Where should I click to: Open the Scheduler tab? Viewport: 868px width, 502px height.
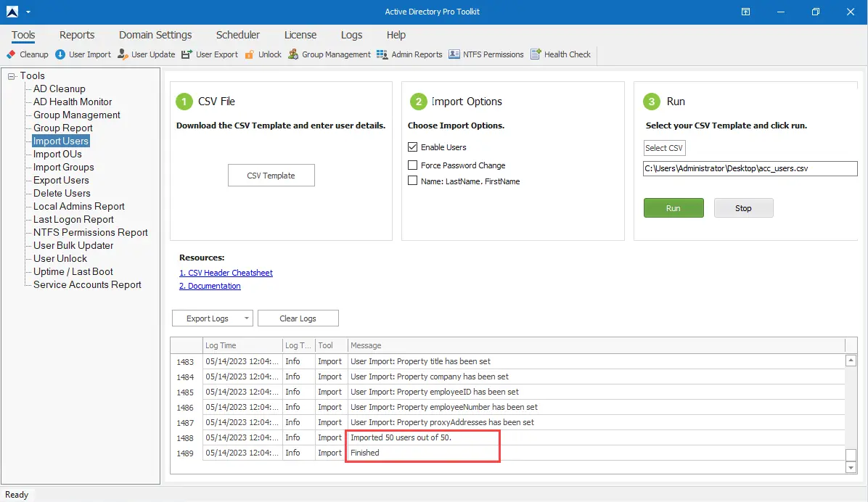coord(238,35)
